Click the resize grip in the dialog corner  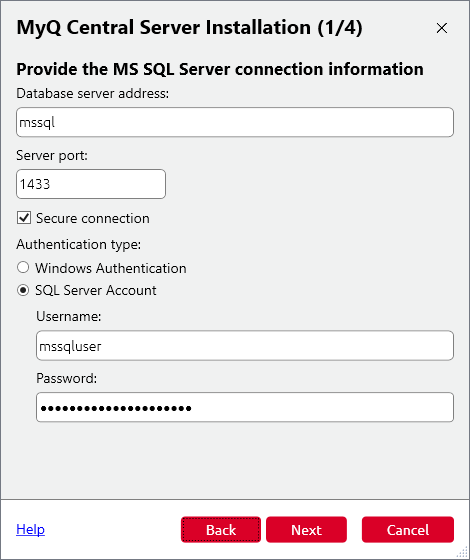(x=462, y=552)
